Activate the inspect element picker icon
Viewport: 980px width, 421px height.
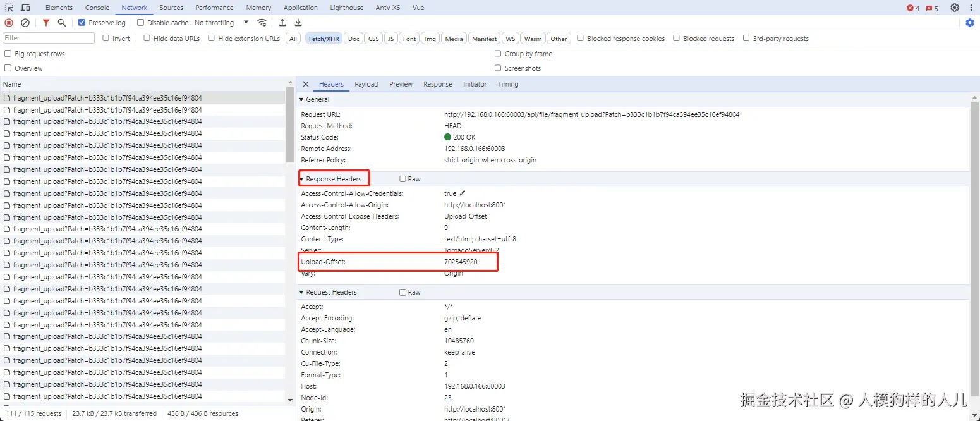[9, 8]
